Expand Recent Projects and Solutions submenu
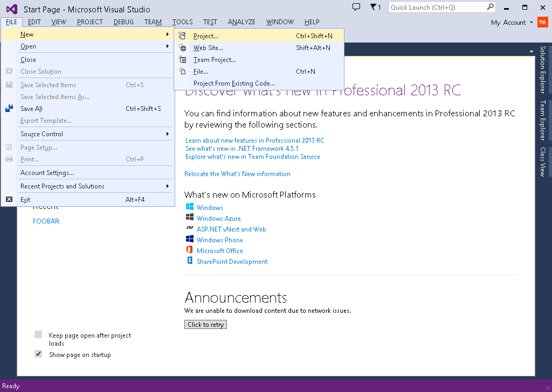 [168, 186]
